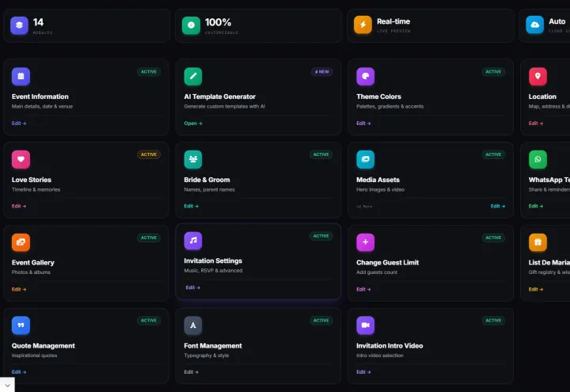Click the Real-time lightning bolt icon
This screenshot has width=570, height=392.
363,25
